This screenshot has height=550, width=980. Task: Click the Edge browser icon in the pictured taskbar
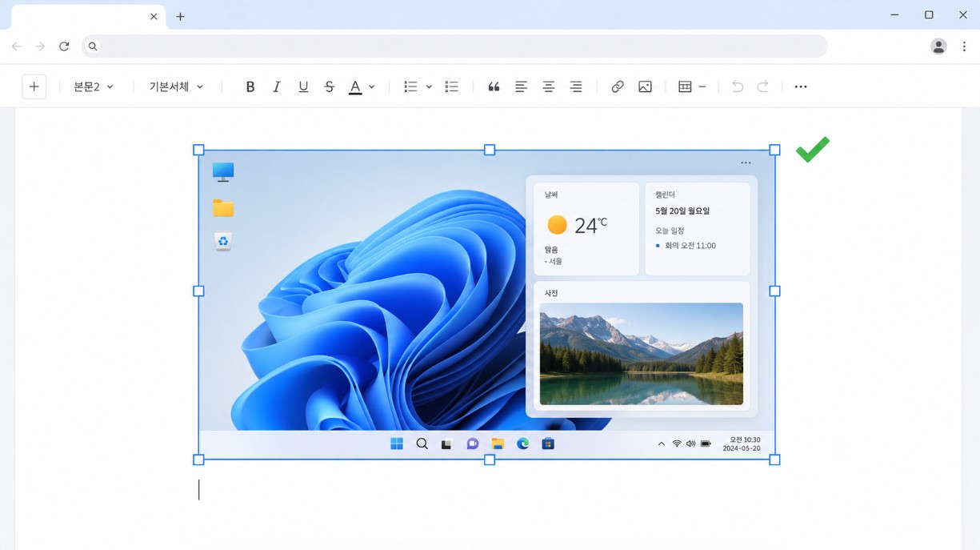(522, 444)
